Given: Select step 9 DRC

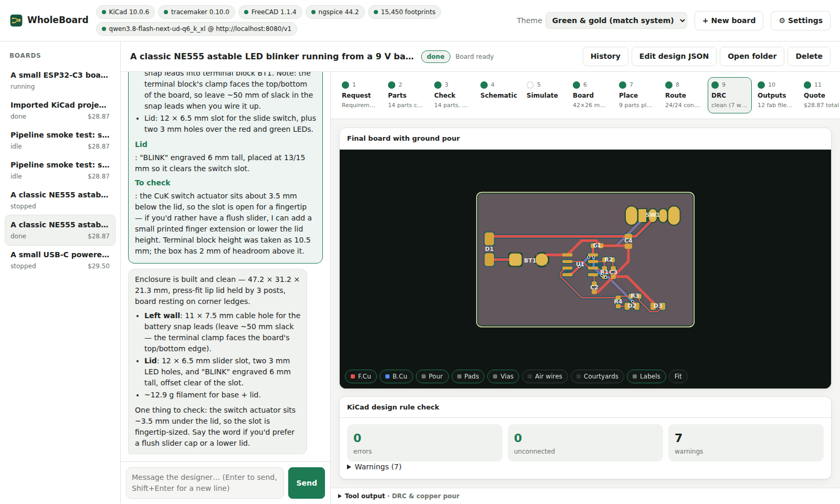Looking at the screenshot, I should [x=730, y=95].
